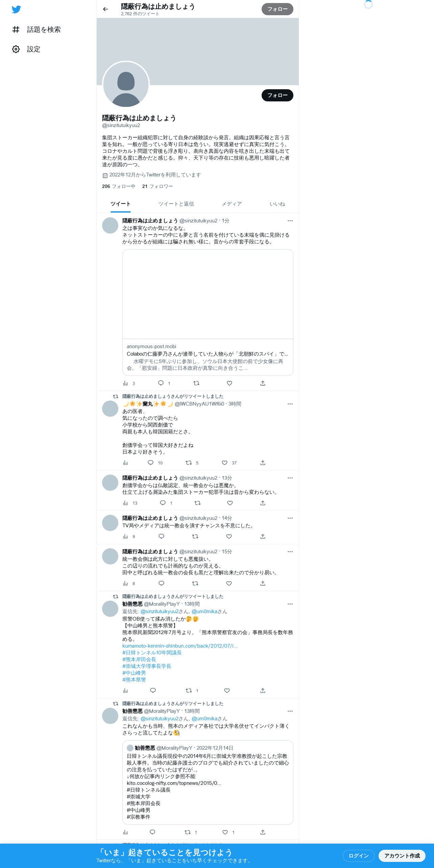Switch to the メディア tab
This screenshot has width=434, height=868.
point(232,204)
